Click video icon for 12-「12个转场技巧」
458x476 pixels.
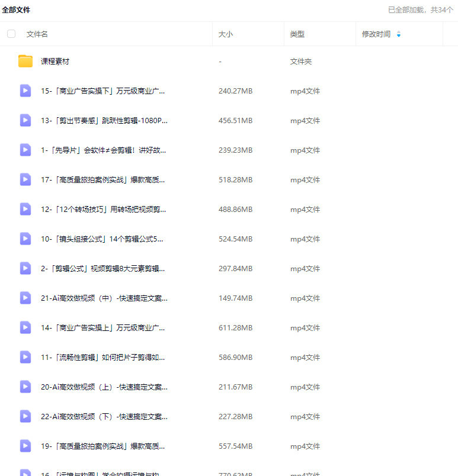click(x=25, y=209)
